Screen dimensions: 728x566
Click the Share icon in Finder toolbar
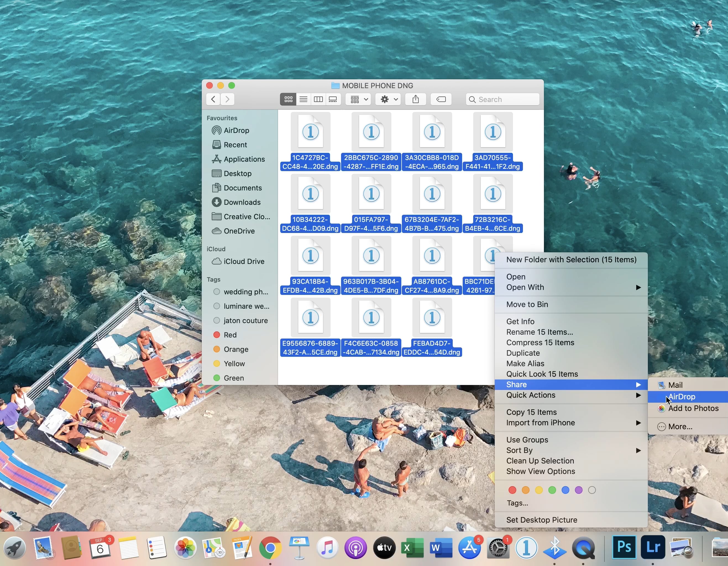click(415, 99)
